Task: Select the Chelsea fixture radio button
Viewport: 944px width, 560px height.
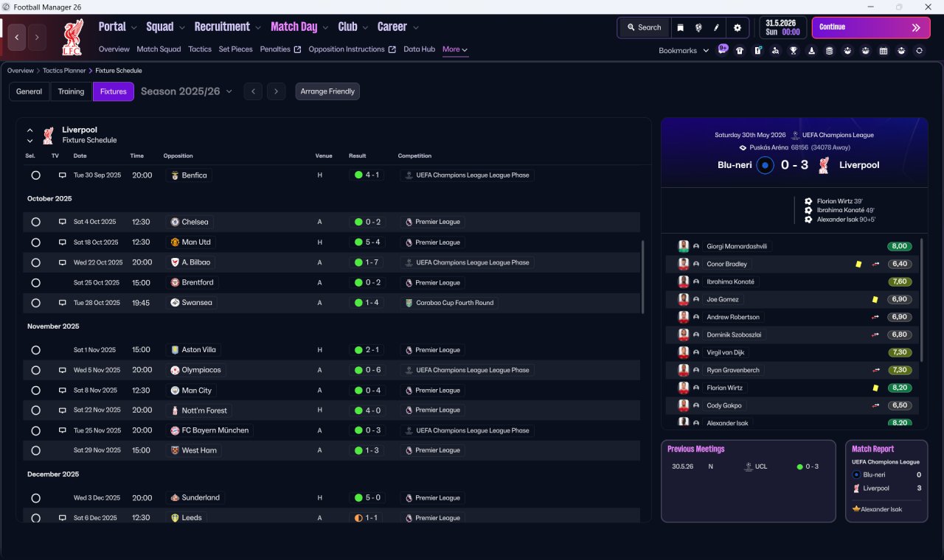Action: [x=35, y=222]
